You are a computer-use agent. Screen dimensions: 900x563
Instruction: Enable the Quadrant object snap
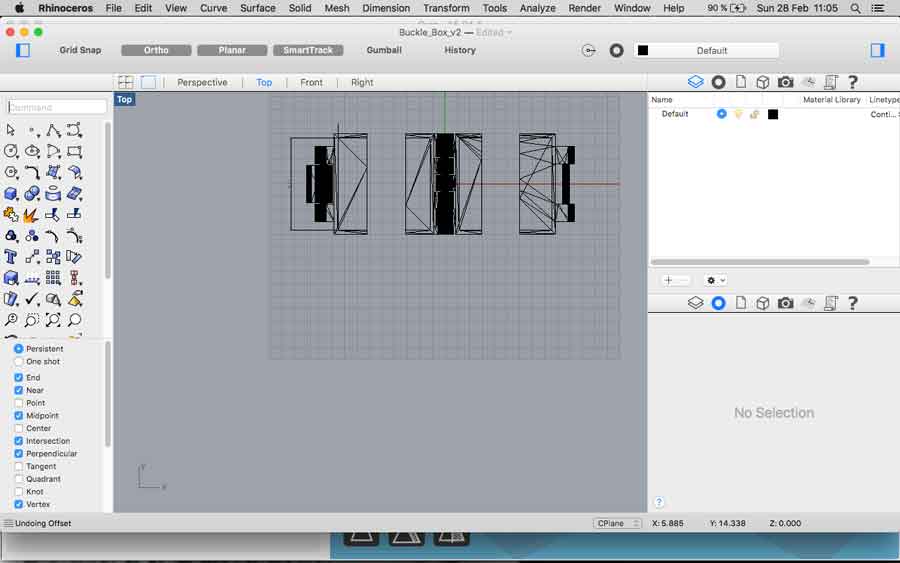18,479
